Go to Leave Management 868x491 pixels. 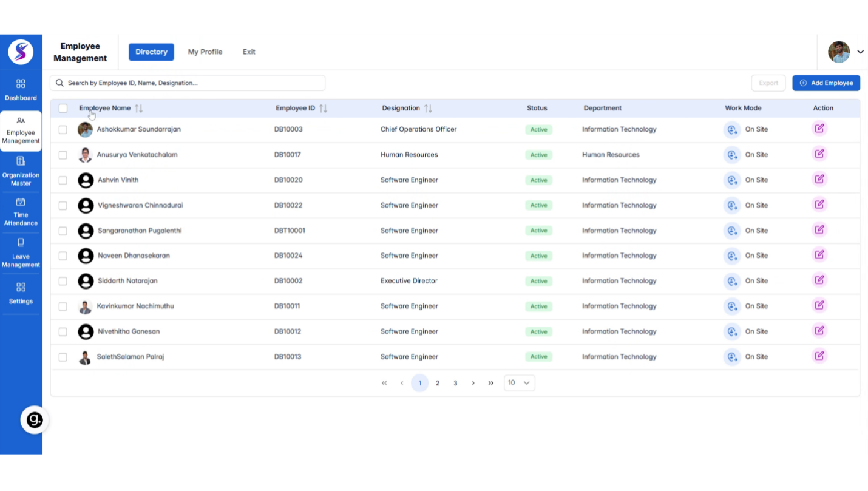[21, 254]
